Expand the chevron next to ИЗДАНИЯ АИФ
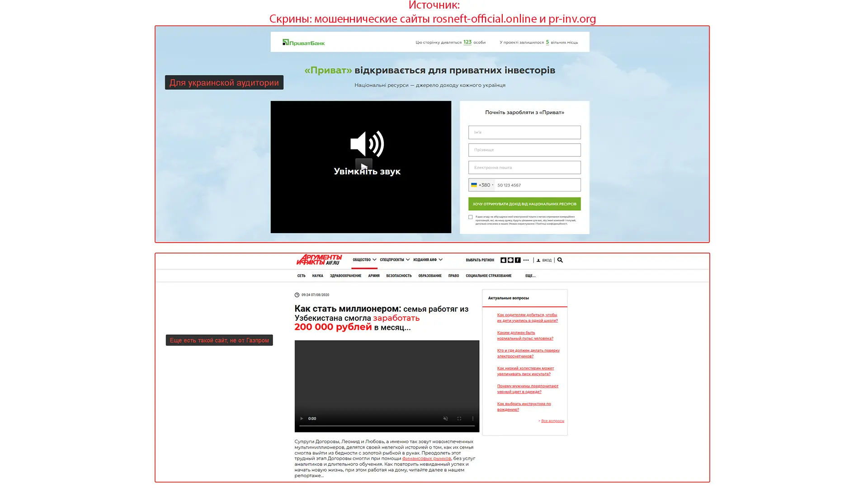 tap(440, 260)
